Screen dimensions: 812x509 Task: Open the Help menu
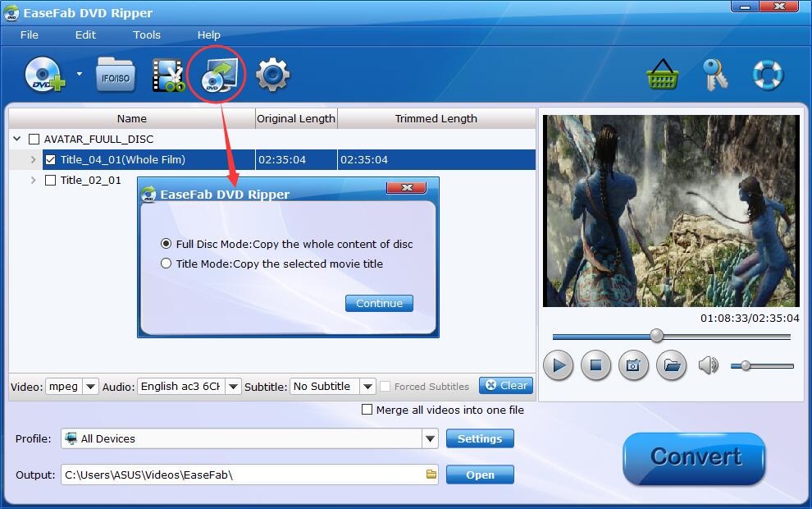pos(208,34)
